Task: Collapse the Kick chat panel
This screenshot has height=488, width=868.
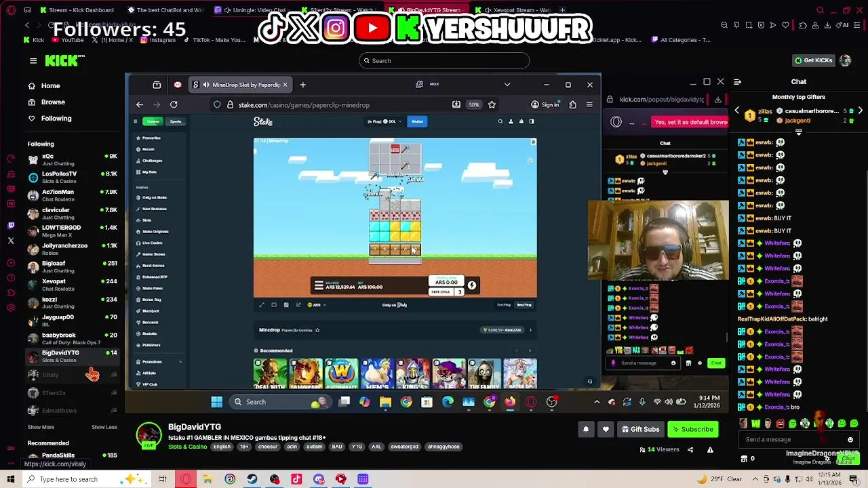Action: click(x=737, y=82)
